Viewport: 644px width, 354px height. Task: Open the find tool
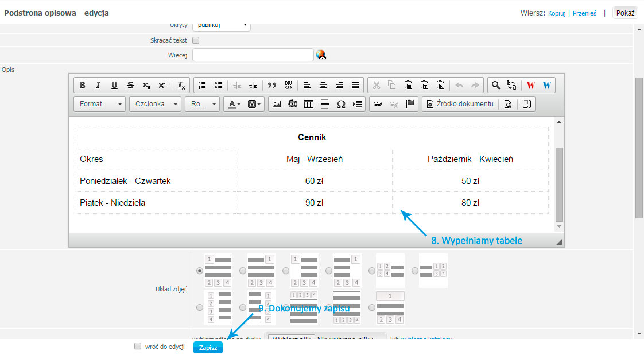click(496, 85)
